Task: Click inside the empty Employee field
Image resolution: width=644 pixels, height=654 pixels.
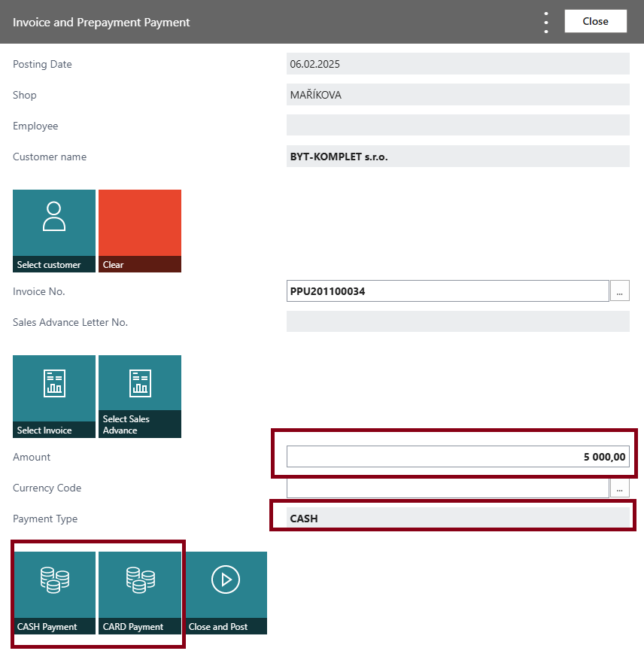Action: tap(457, 125)
